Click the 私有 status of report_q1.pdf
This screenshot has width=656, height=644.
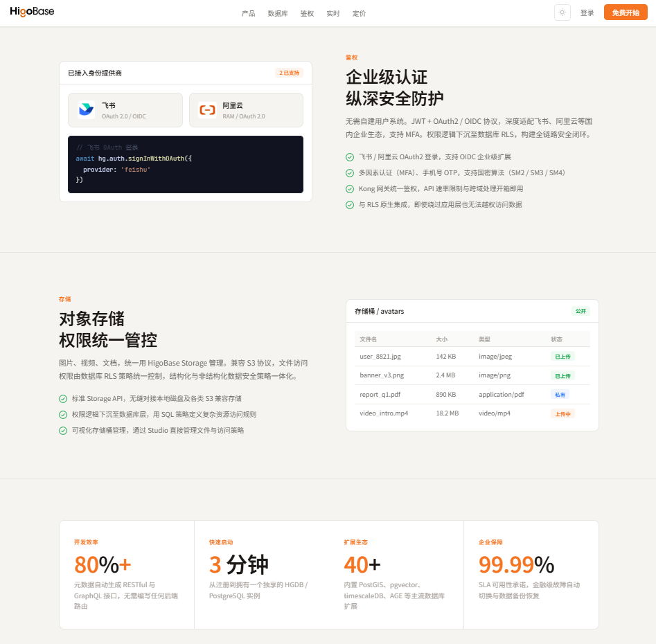coord(560,395)
